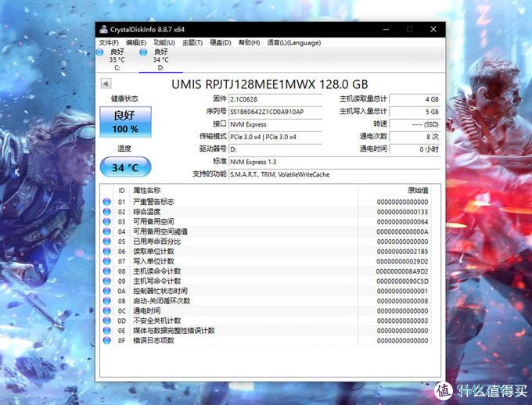
Task: Click status orb for attribute 04
Action: point(107,231)
